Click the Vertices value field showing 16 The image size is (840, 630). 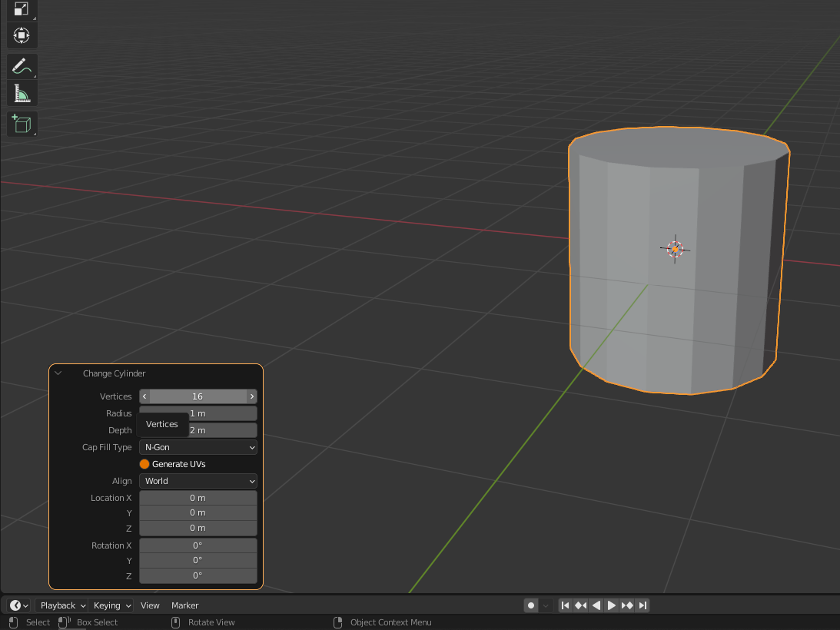(x=198, y=396)
